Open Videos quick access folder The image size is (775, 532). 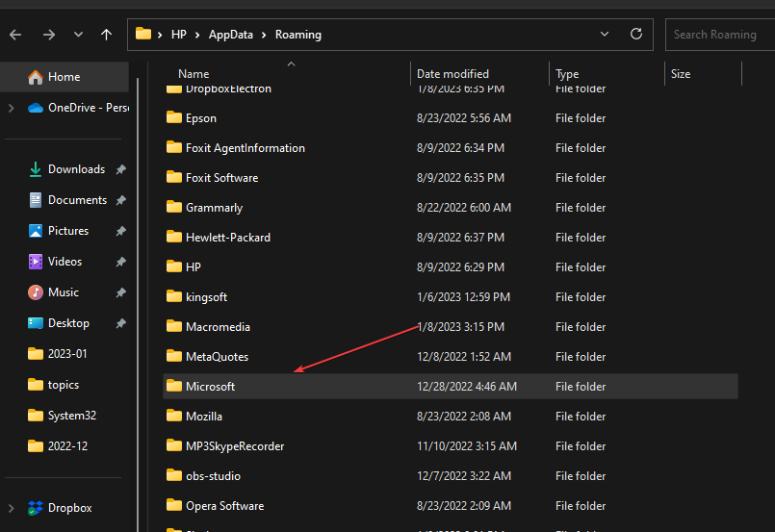pos(56,262)
